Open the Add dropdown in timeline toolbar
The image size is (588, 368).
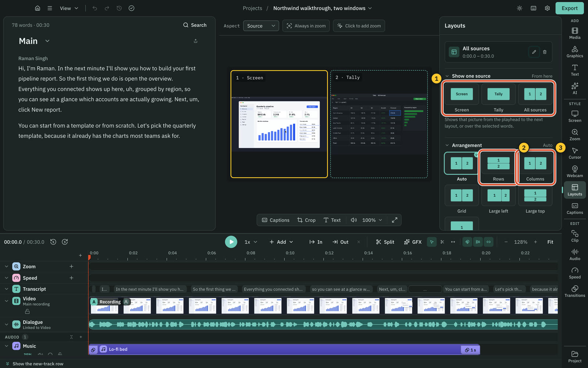(281, 242)
